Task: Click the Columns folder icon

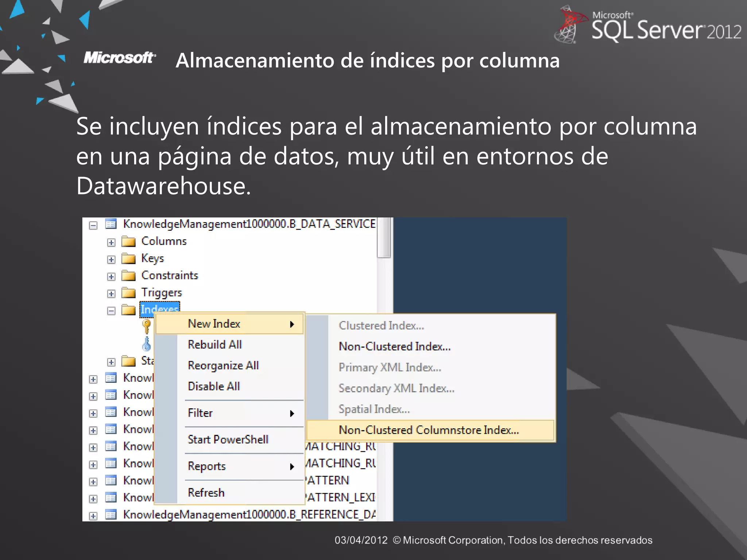Action: point(128,241)
